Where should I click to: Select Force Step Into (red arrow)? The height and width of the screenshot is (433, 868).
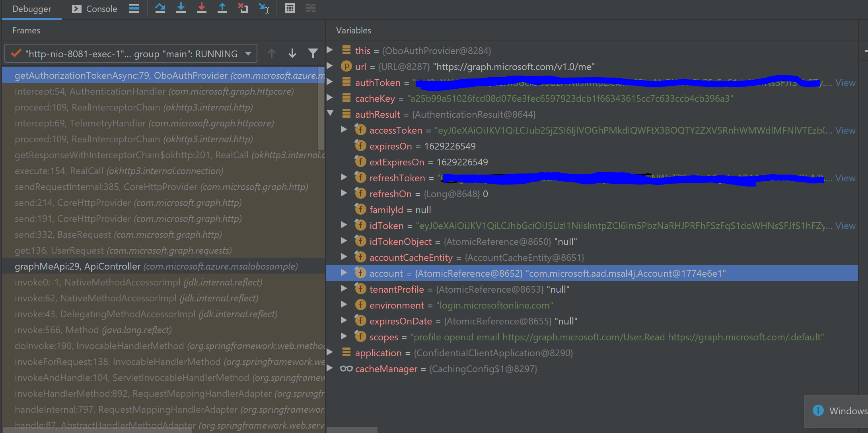pyautogui.click(x=202, y=8)
